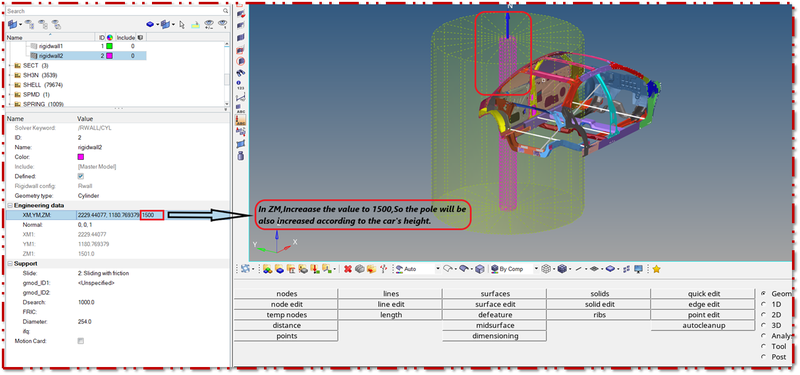Open the By Comp color mode dropdown
The image size is (800, 375).
[536, 269]
